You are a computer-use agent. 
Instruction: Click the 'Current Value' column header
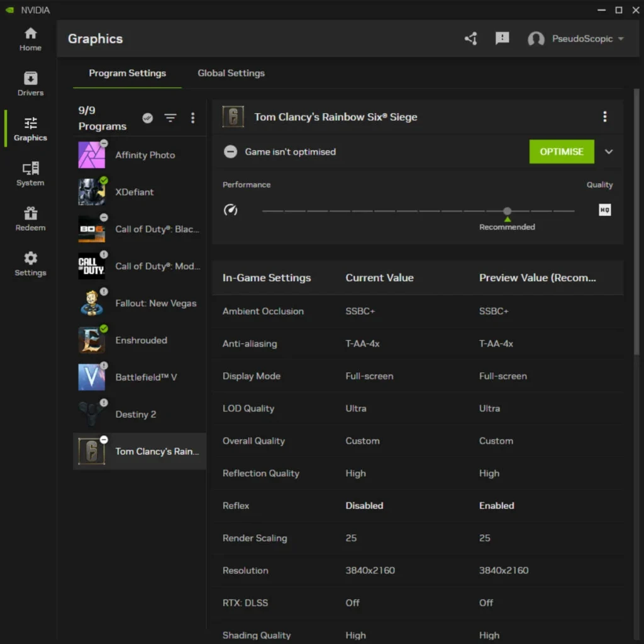[379, 277]
